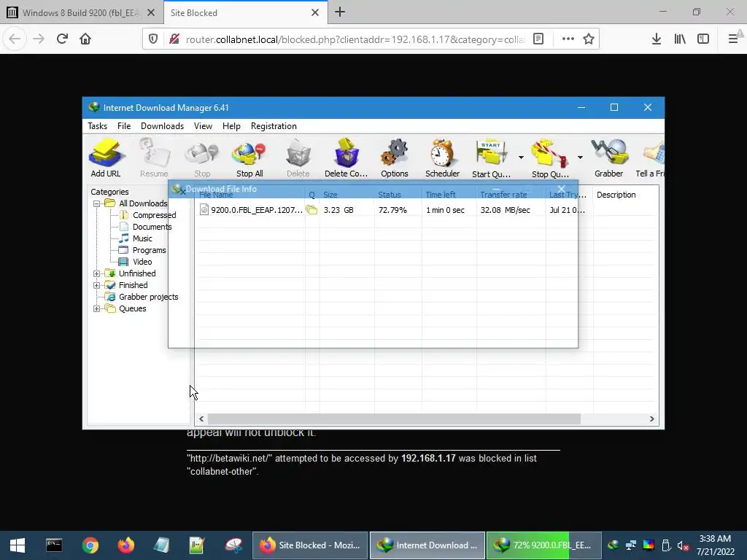The image size is (747, 560).
Task: Click the router.collabnet.local address bar
Action: (355, 39)
